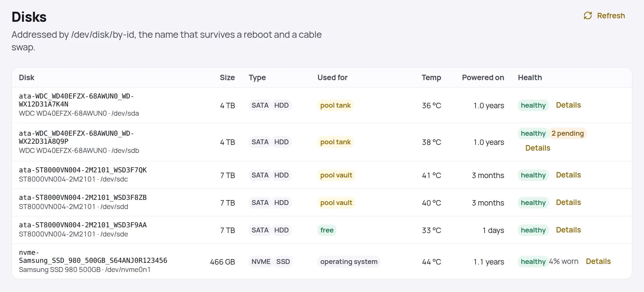
Task: Click the 33 °C temperature cell
Action: [431, 230]
